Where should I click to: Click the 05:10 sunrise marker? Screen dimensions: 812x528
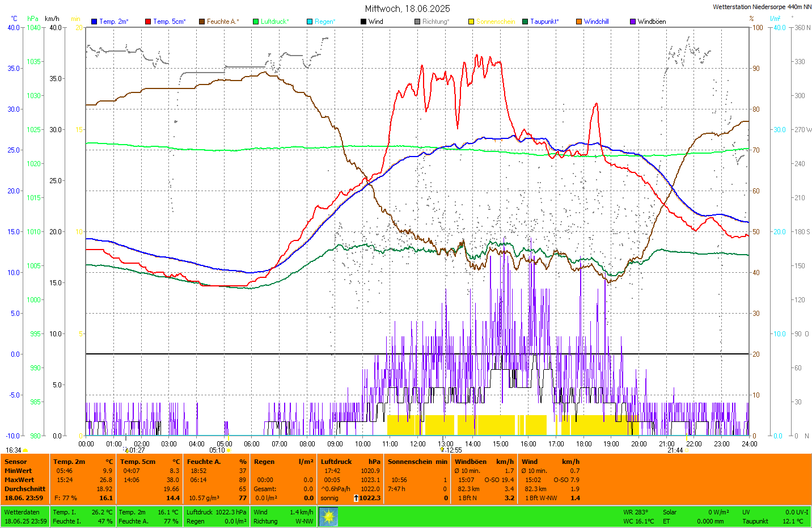(218, 450)
